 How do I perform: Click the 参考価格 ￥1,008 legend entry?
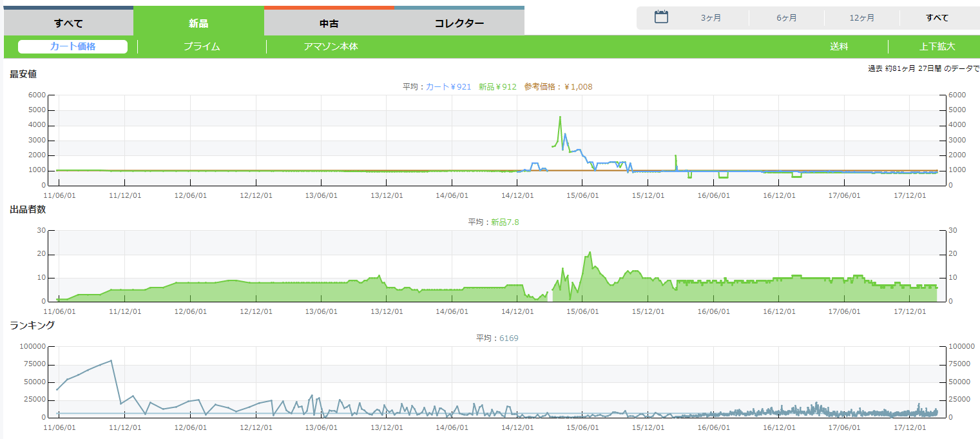tap(558, 86)
